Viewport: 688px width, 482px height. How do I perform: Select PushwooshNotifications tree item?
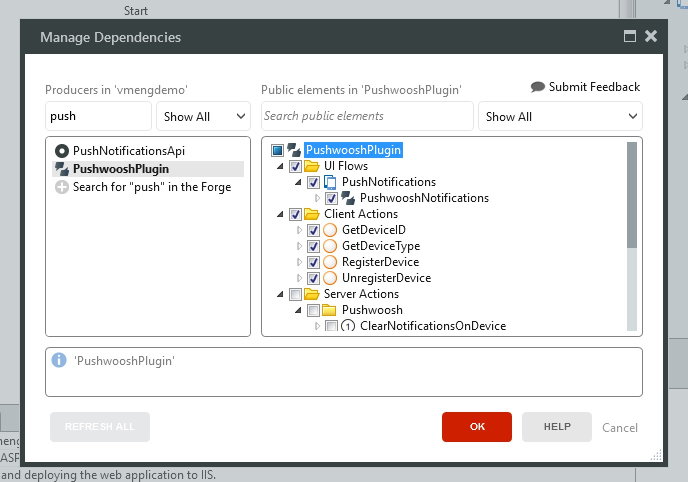click(x=424, y=198)
